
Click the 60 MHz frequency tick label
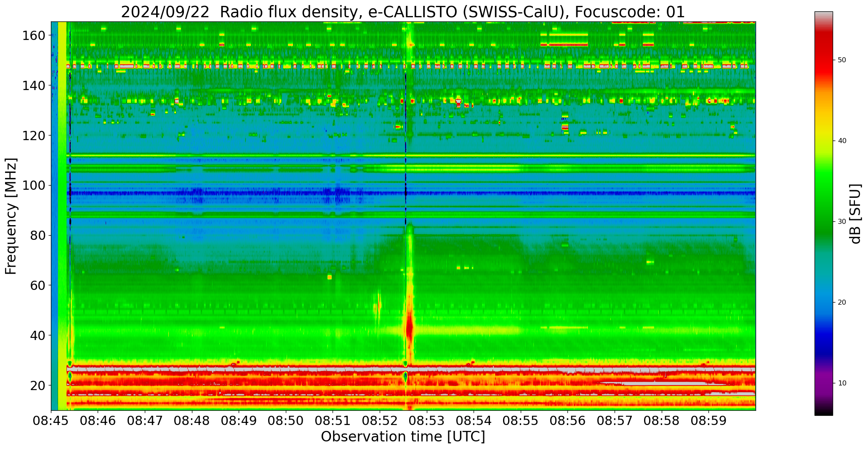pyautogui.click(x=37, y=285)
